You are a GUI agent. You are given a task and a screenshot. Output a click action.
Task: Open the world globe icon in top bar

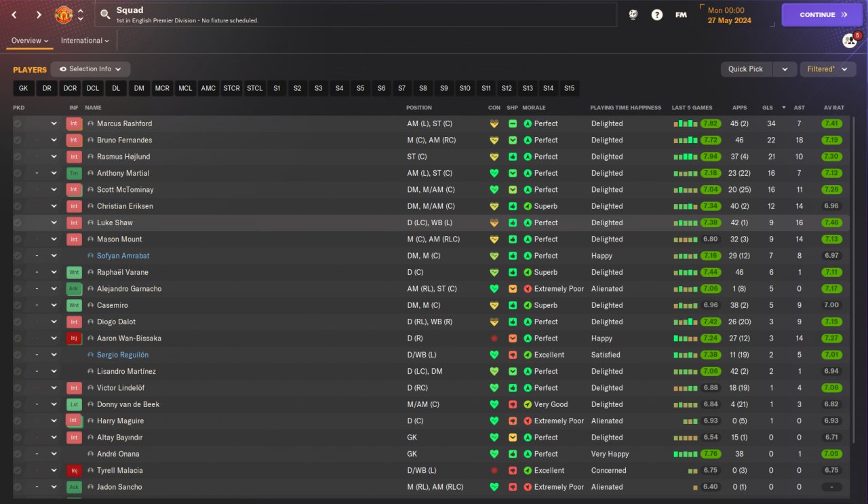pyautogui.click(x=633, y=14)
